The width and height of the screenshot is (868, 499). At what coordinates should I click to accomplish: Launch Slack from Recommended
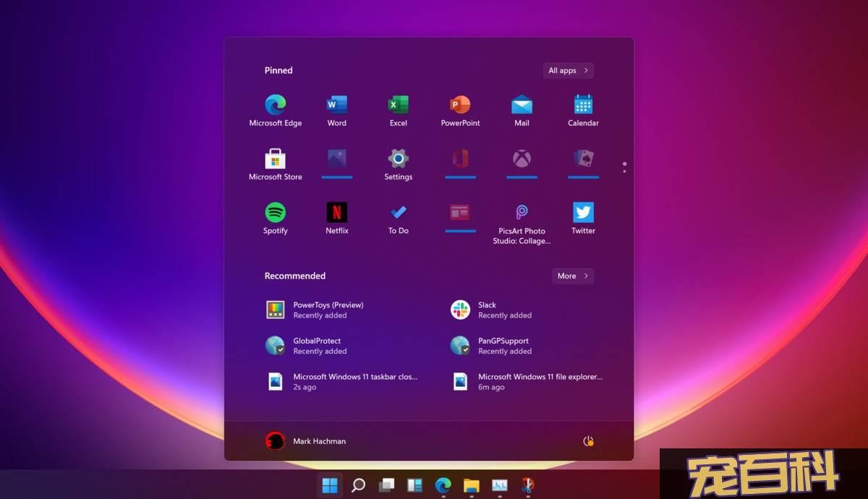coord(487,310)
